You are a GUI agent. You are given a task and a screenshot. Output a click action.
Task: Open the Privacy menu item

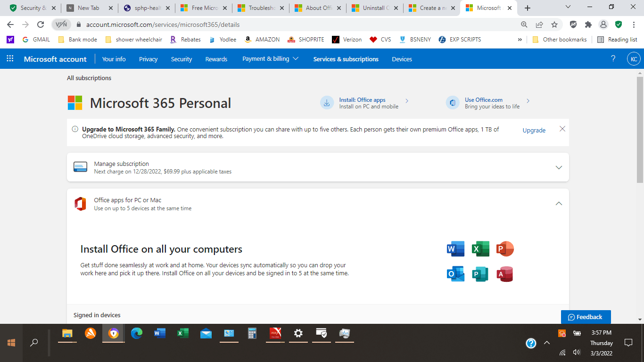[x=149, y=59]
